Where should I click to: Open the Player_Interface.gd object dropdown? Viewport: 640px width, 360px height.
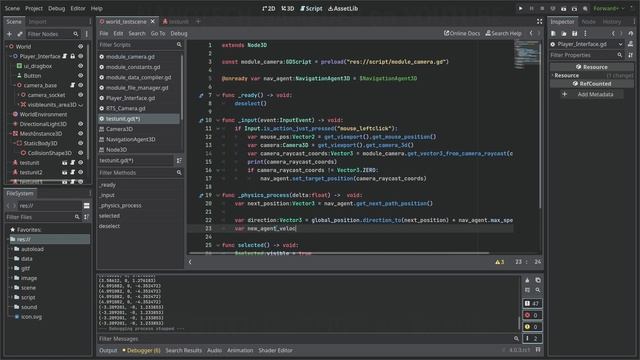(x=587, y=44)
